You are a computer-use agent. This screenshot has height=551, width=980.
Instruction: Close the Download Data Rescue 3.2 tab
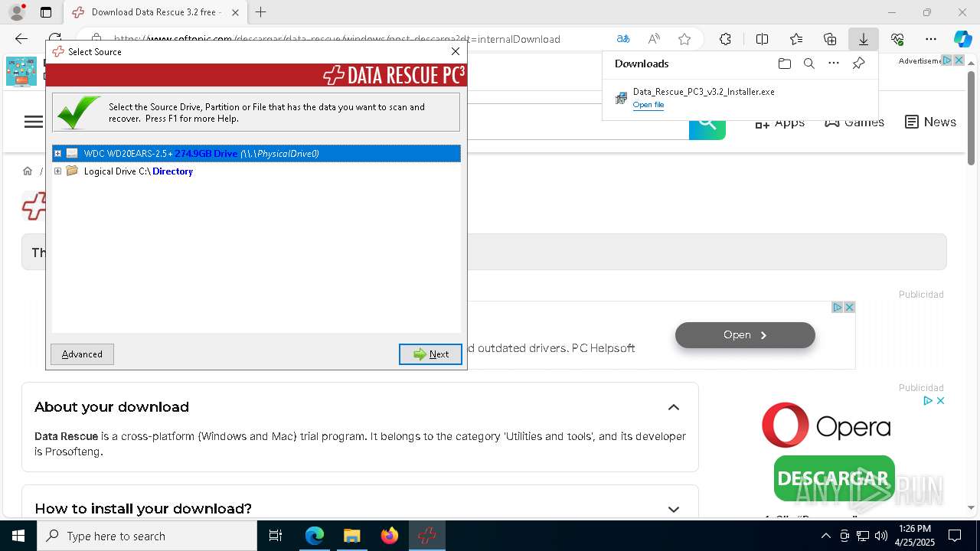(235, 12)
